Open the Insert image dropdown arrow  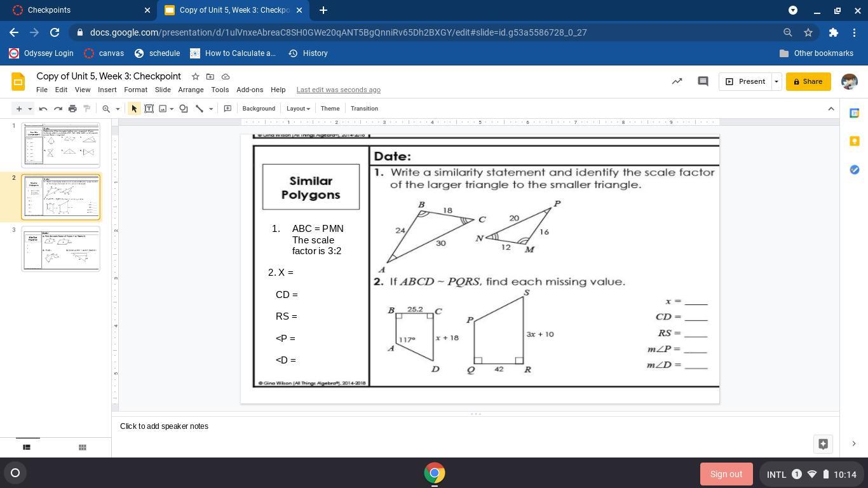172,109
